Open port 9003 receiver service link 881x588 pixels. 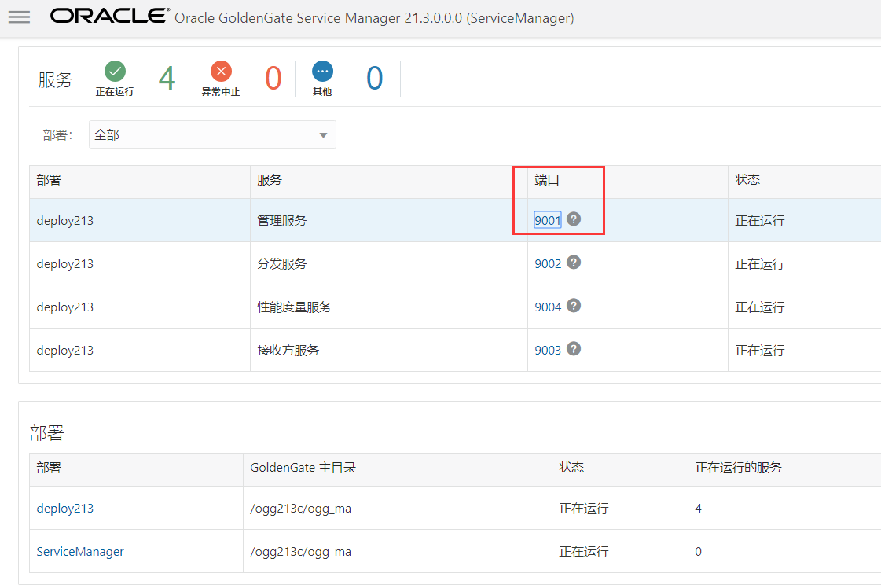[548, 351]
